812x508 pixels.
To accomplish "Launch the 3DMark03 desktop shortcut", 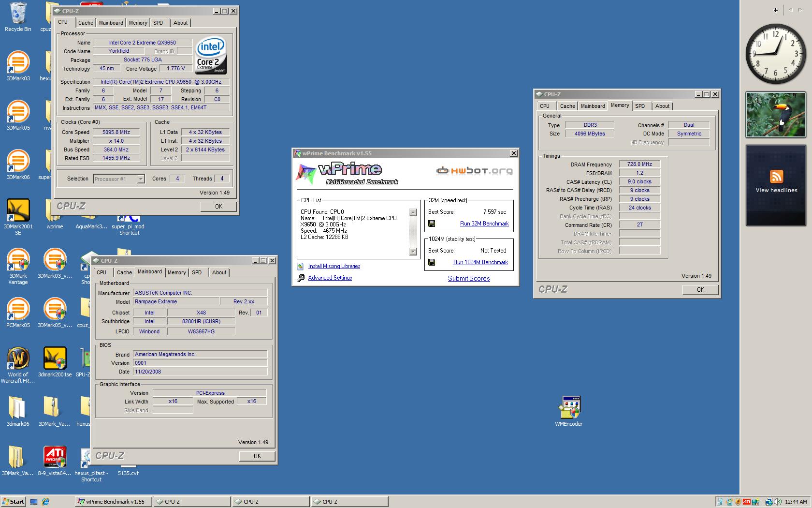I will pyautogui.click(x=18, y=65).
